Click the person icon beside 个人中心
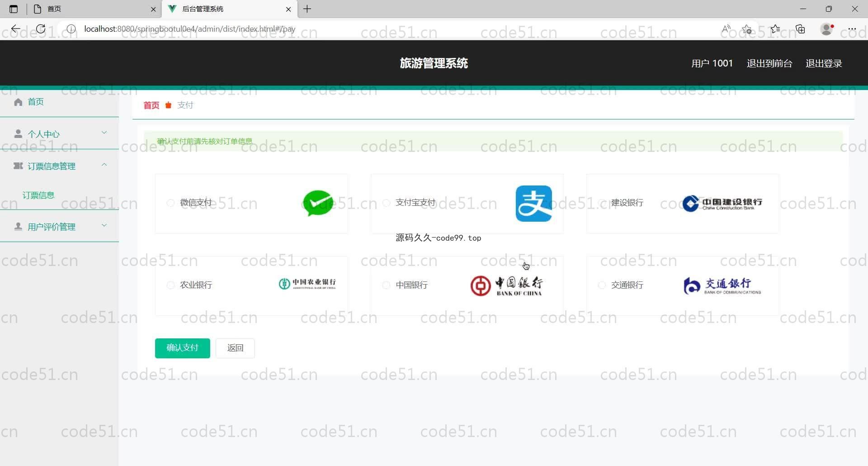Image resolution: width=868 pixels, height=466 pixels. pos(18,134)
